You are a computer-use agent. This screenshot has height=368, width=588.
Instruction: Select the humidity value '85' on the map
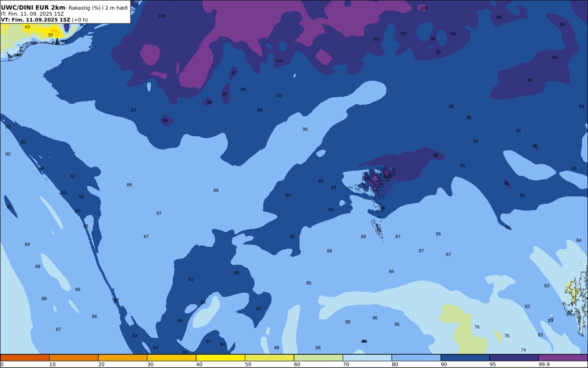(309, 283)
